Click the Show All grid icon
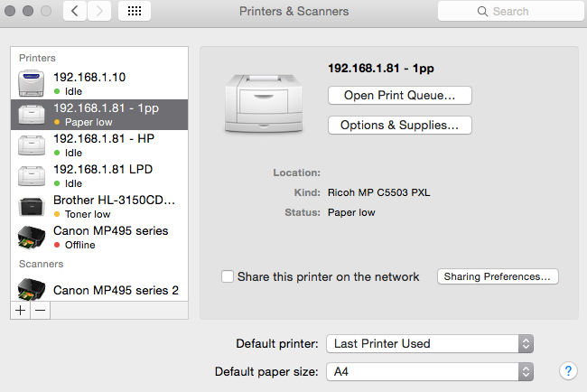Viewport: 587px width, 392px height. (x=135, y=12)
